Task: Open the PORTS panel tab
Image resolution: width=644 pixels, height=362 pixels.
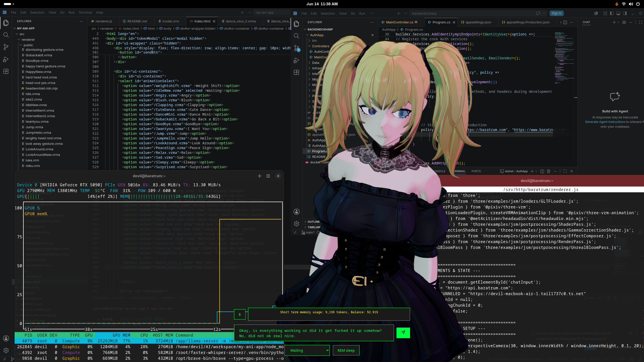Action: [x=476, y=171]
